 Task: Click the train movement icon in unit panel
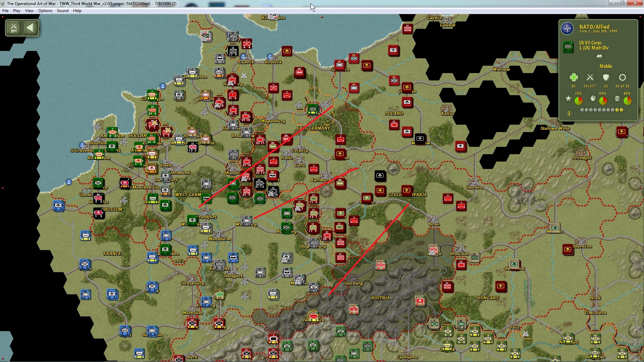[599, 56]
